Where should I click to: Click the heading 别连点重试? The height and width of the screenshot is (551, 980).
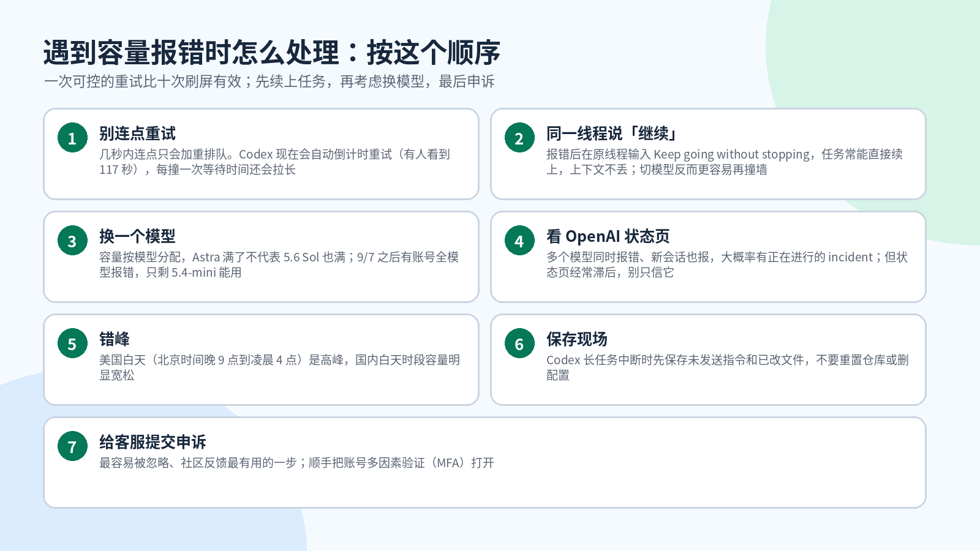(x=138, y=133)
